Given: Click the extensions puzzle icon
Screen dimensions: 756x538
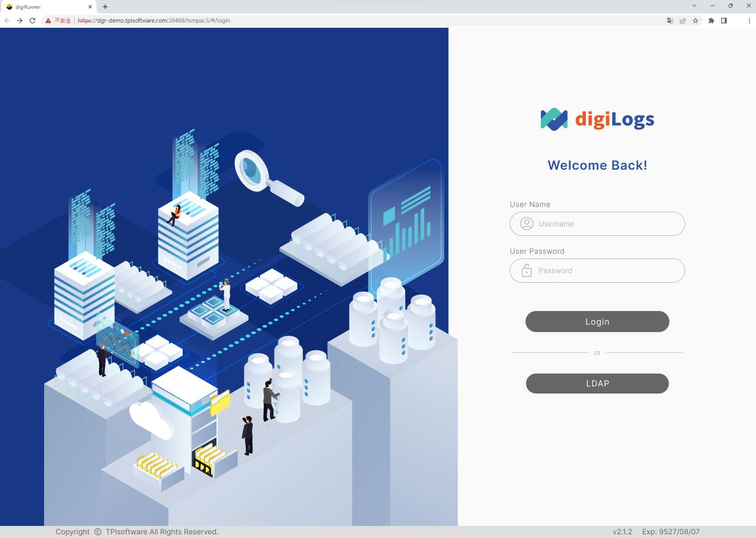Looking at the screenshot, I should point(711,20).
